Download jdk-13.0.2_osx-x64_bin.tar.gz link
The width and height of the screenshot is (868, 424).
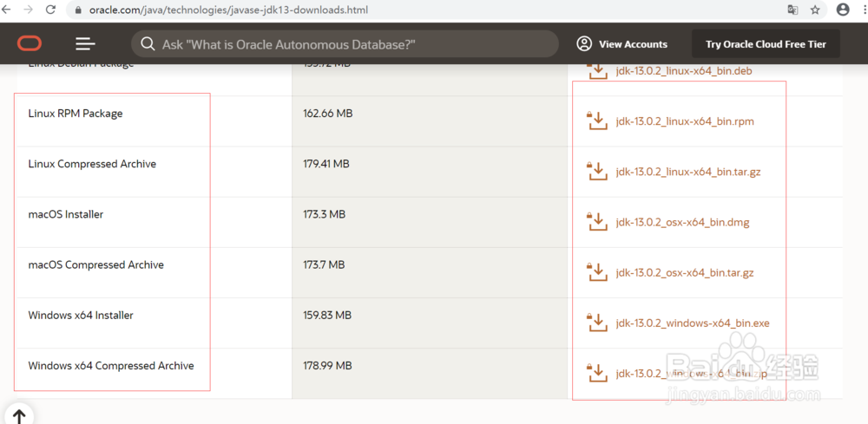pos(685,273)
